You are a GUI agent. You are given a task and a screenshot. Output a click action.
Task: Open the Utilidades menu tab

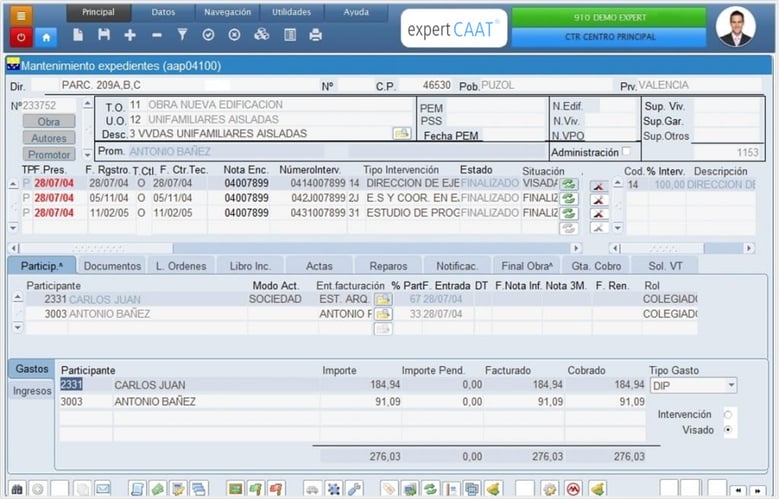pos(292,12)
